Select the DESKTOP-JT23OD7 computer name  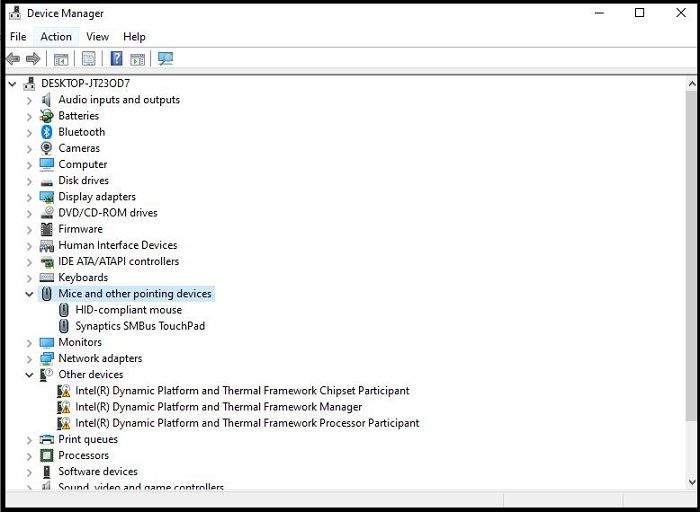[x=85, y=83]
